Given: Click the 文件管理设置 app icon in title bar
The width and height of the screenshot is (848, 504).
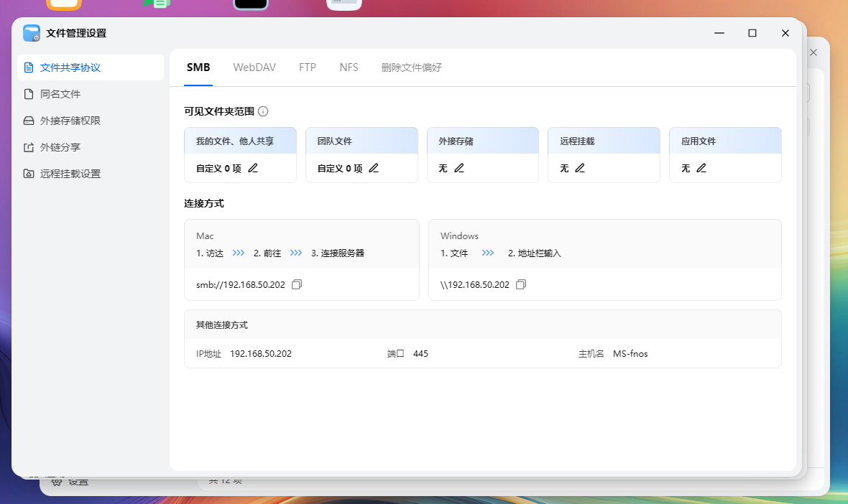Looking at the screenshot, I should pyautogui.click(x=32, y=33).
